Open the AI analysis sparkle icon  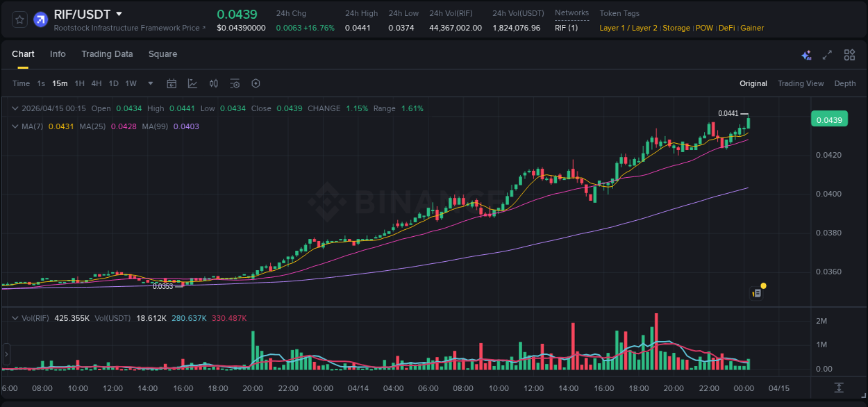pyautogui.click(x=806, y=55)
